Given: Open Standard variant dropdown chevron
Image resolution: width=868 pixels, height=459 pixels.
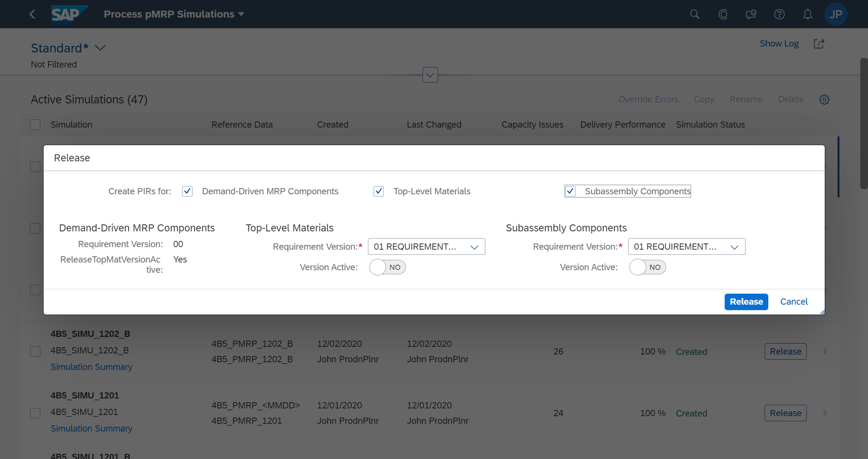Looking at the screenshot, I should click(x=101, y=48).
